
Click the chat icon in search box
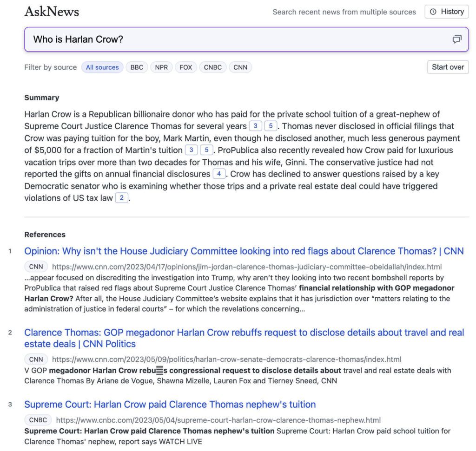pyautogui.click(x=457, y=39)
